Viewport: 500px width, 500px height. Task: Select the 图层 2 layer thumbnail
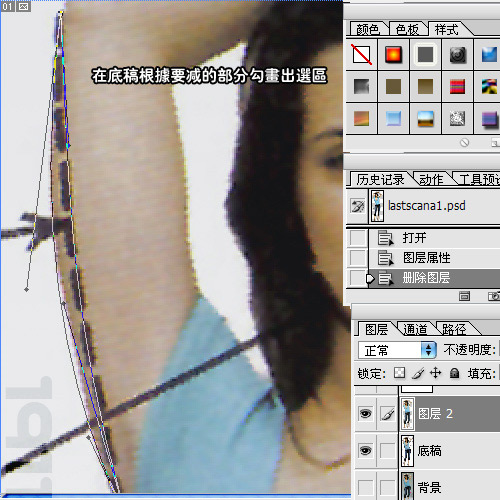407,414
